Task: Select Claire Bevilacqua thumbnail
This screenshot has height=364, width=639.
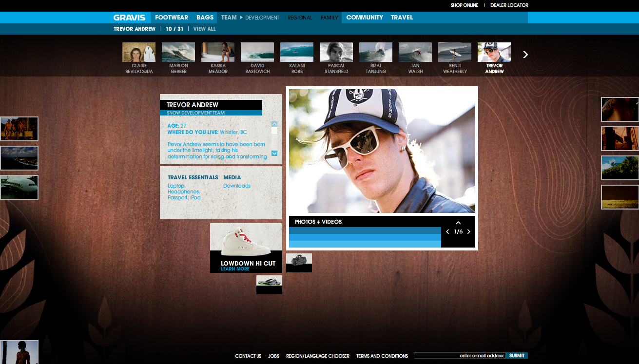Action: click(x=139, y=52)
